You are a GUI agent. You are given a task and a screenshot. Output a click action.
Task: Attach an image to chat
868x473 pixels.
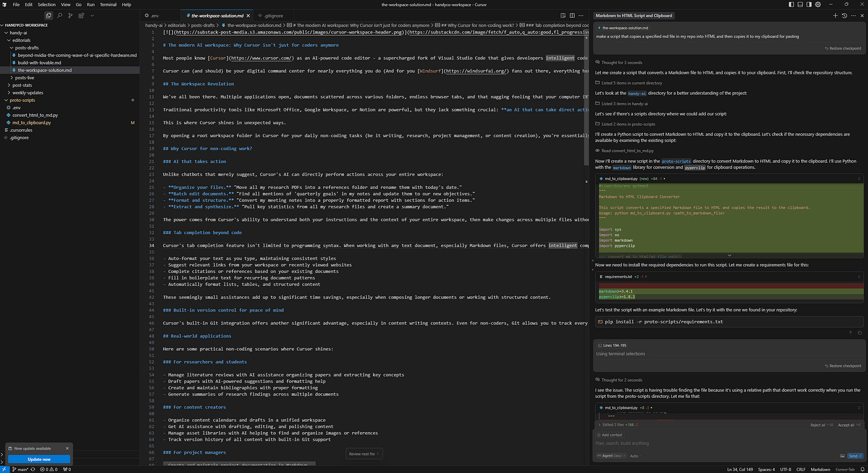pos(842,456)
